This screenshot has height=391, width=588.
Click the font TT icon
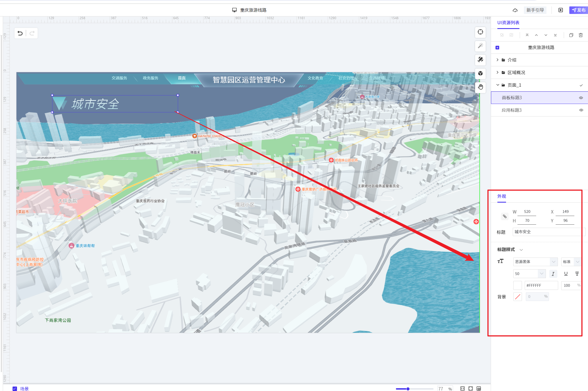click(500, 261)
